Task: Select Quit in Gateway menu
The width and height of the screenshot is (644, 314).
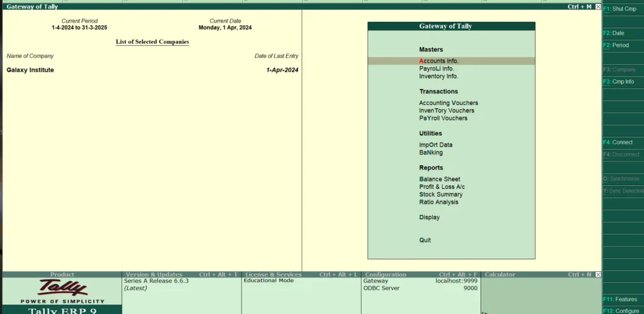Action: [425, 241]
